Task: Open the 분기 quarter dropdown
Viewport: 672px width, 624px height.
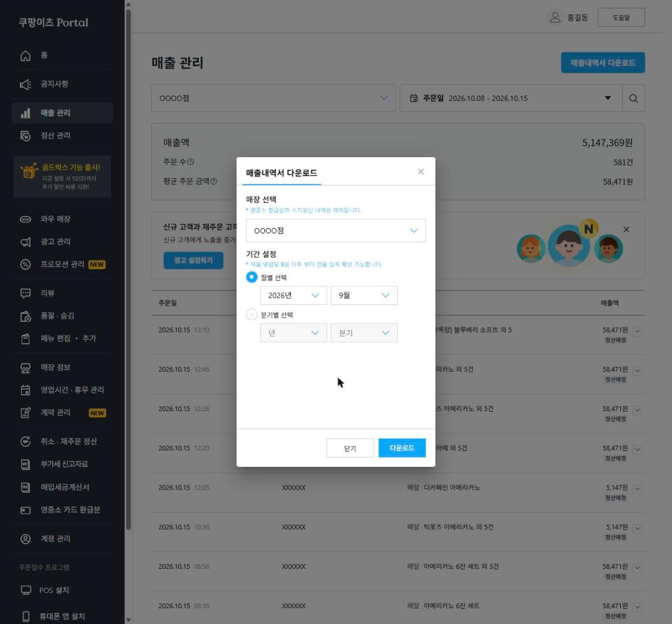Action: (x=364, y=333)
